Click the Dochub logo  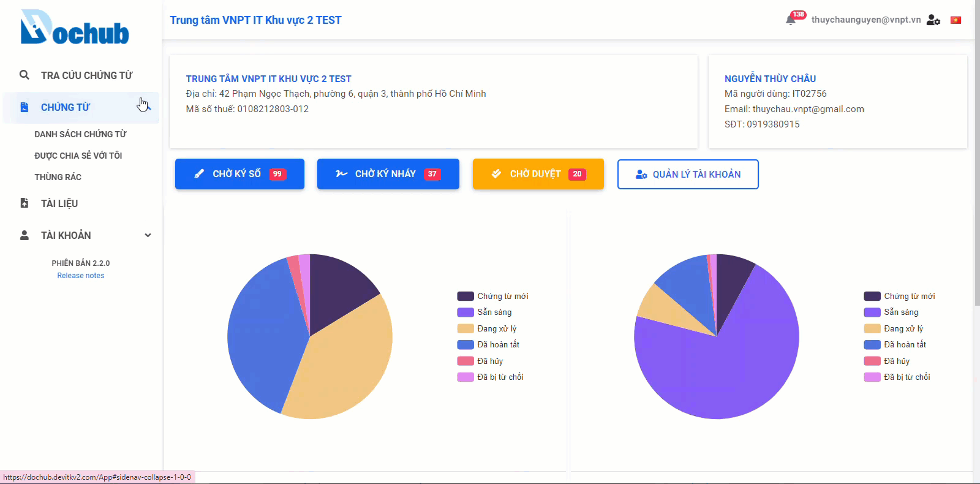click(75, 28)
